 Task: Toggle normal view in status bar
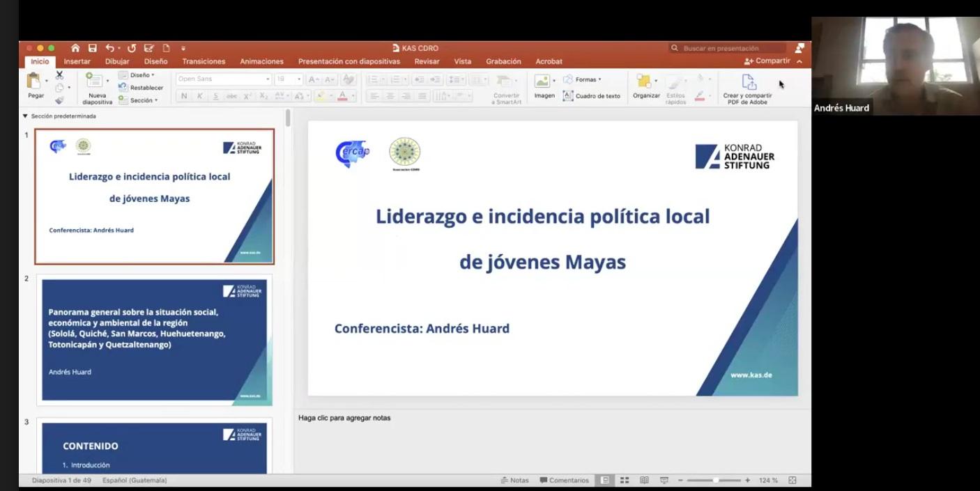point(605,481)
